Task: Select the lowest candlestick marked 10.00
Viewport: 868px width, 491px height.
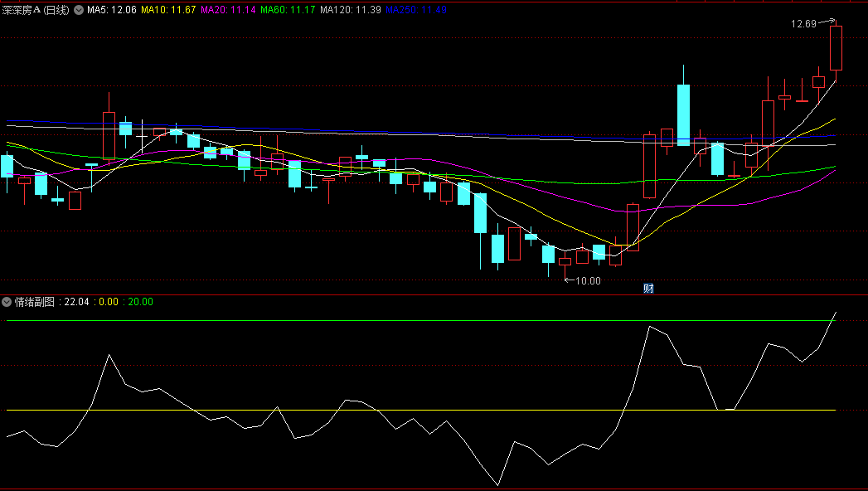Action: point(565,262)
